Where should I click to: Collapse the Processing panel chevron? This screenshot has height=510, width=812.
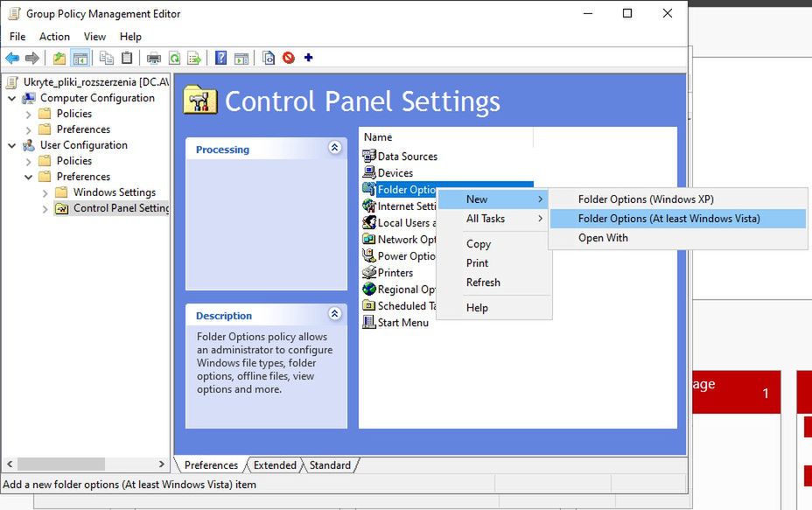click(335, 148)
